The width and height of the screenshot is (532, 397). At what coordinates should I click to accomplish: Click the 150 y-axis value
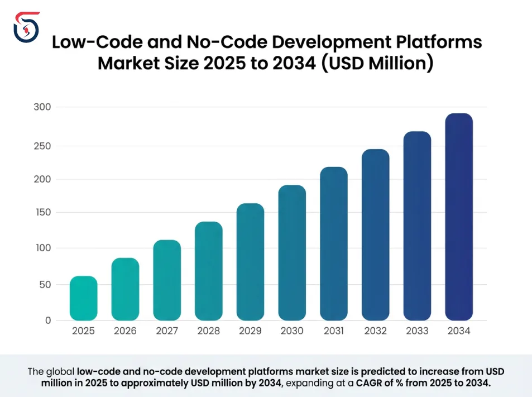click(43, 212)
